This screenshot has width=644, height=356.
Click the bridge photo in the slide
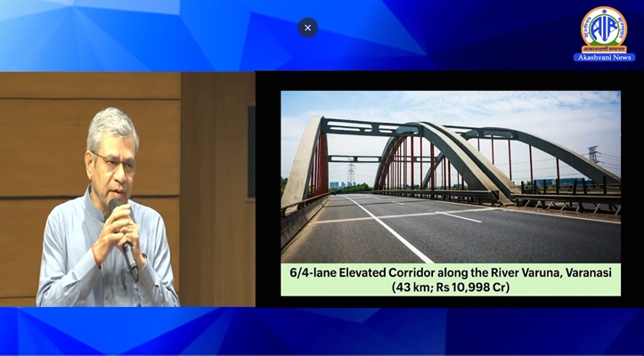pos(451,177)
